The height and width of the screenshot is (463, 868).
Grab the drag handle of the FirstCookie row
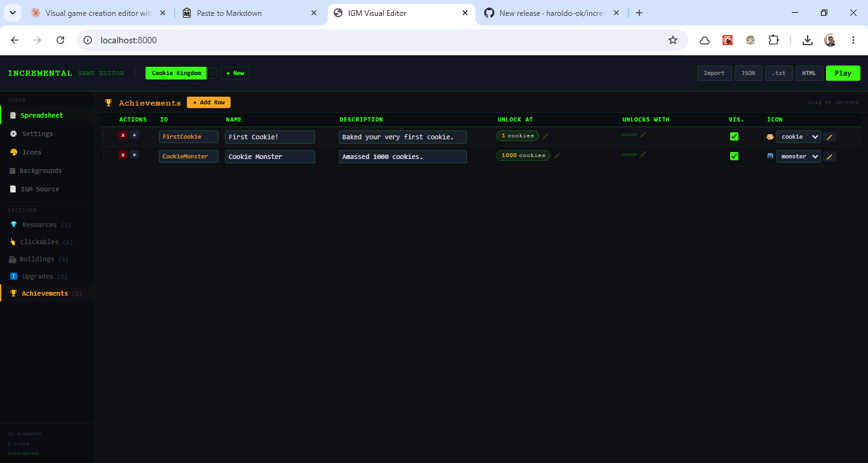[x=104, y=135]
